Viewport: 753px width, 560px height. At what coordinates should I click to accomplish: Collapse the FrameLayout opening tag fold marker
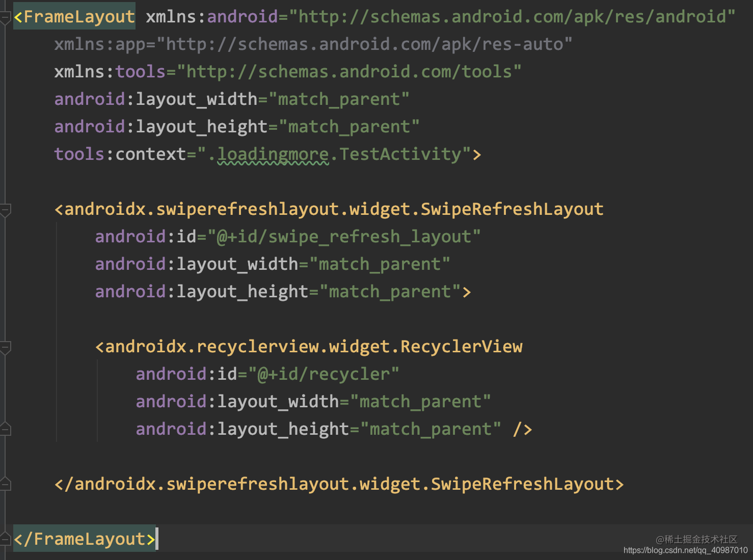(x=5, y=19)
